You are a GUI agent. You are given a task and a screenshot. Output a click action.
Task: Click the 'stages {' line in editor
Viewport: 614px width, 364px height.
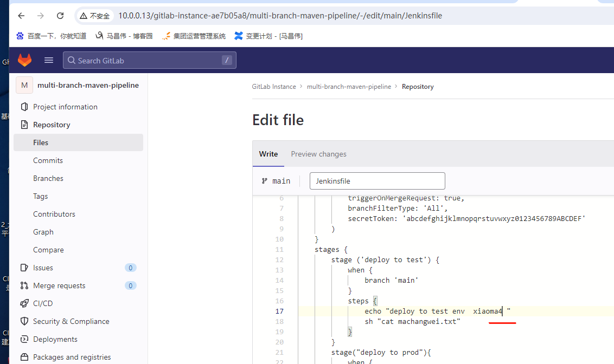click(x=331, y=250)
